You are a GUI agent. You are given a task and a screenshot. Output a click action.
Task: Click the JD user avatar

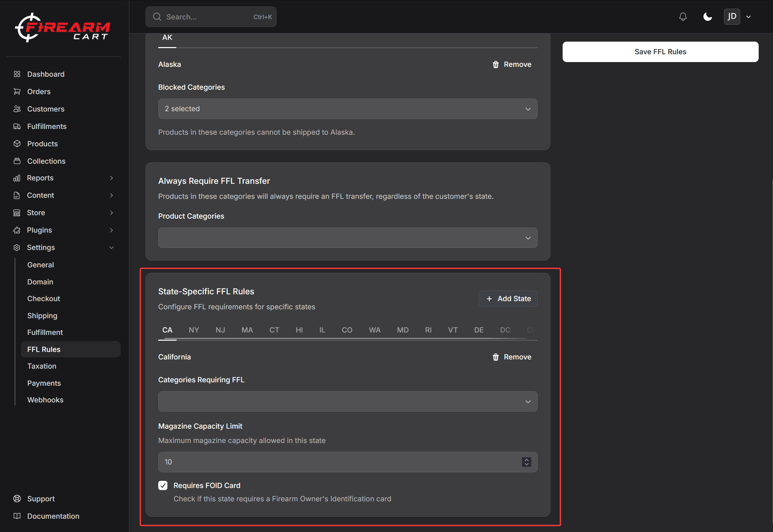click(732, 17)
